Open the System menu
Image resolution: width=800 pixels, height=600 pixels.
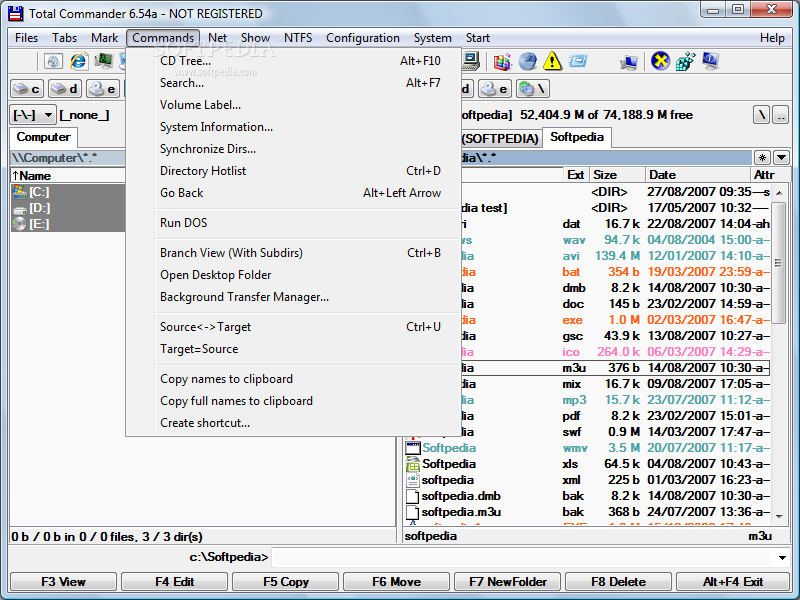click(x=432, y=38)
